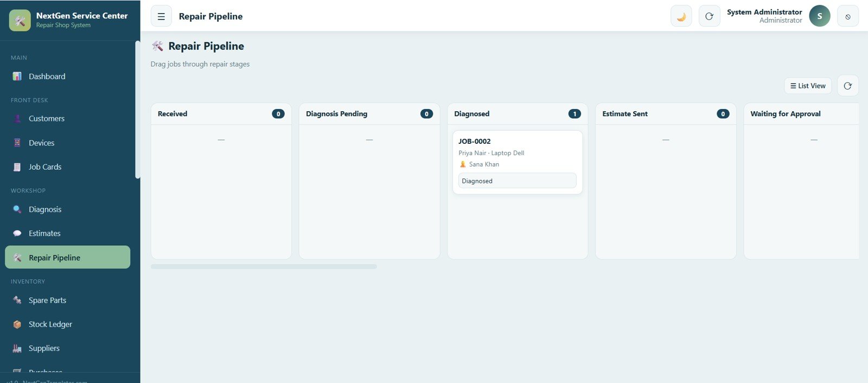The height and width of the screenshot is (383, 868).
Task: Open Spare Parts inventory
Action: [x=67, y=300]
